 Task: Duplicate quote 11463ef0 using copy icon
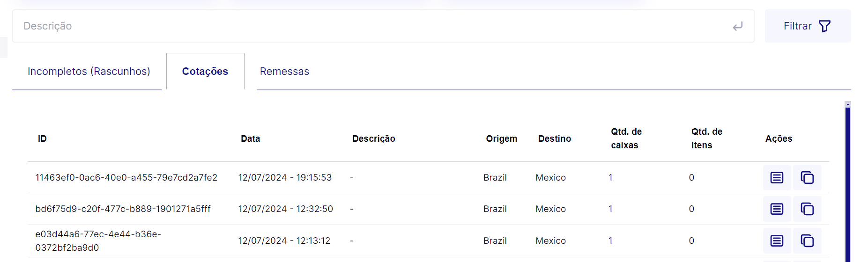pos(807,178)
